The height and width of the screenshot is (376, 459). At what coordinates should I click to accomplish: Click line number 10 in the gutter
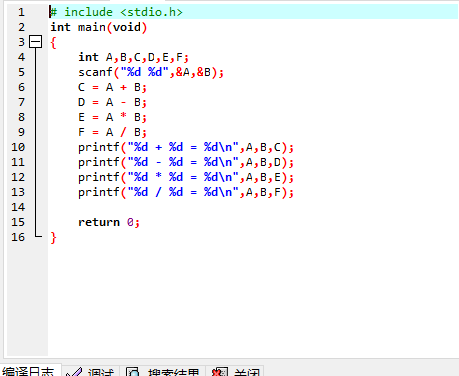pyautogui.click(x=18, y=147)
